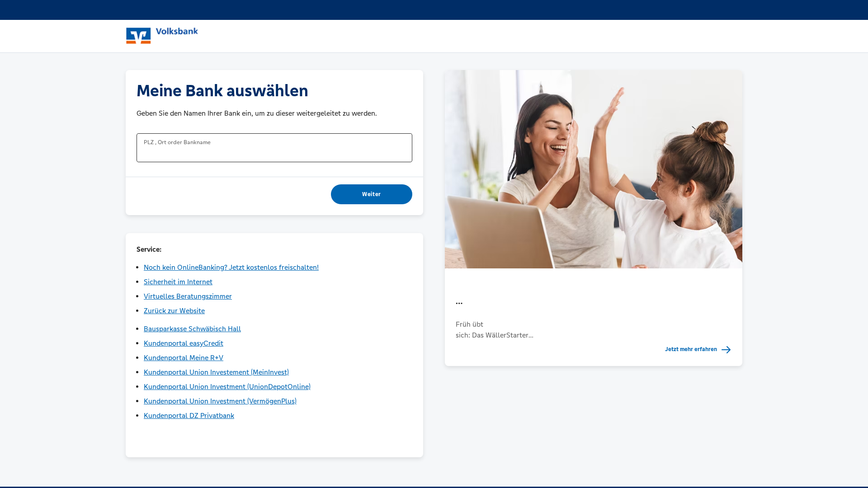Open Kundenportal Union Investement MeinInvest
The height and width of the screenshot is (488, 868).
point(216,372)
